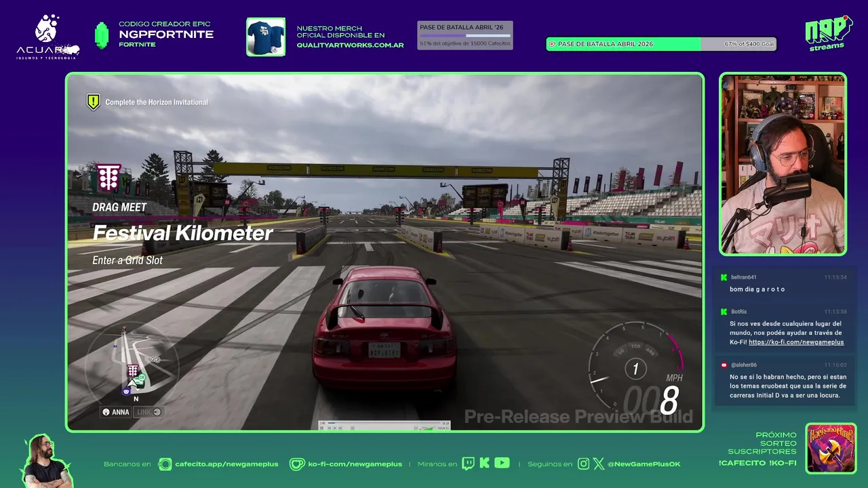The image size is (868, 488).
Task: Click the Cafecito cup icon in the footer
Action: (x=165, y=464)
